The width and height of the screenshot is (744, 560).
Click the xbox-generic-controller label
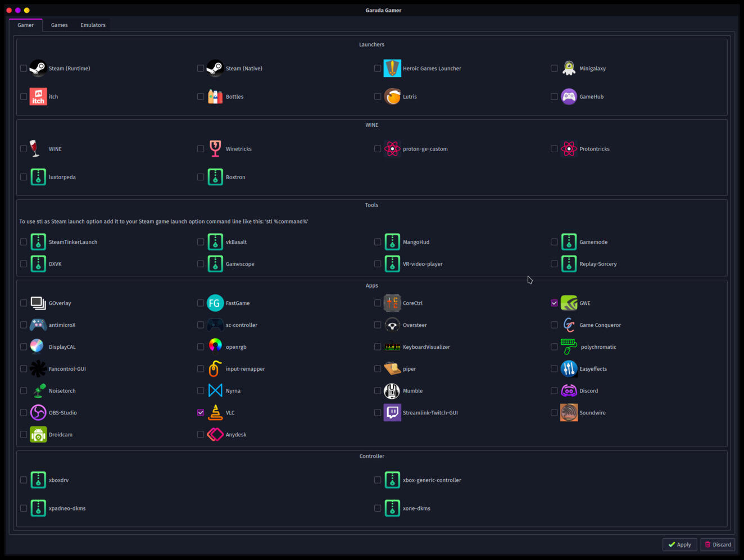click(432, 480)
